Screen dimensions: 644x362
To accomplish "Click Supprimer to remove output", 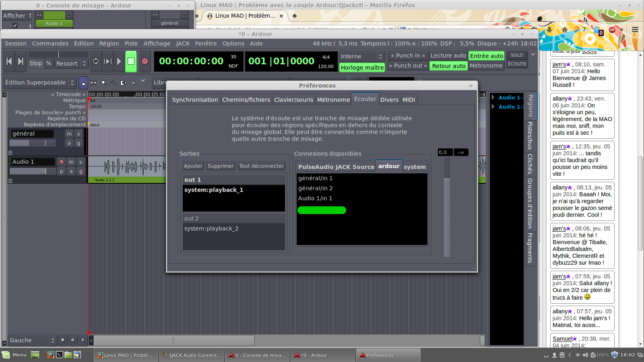I will click(x=221, y=166).
